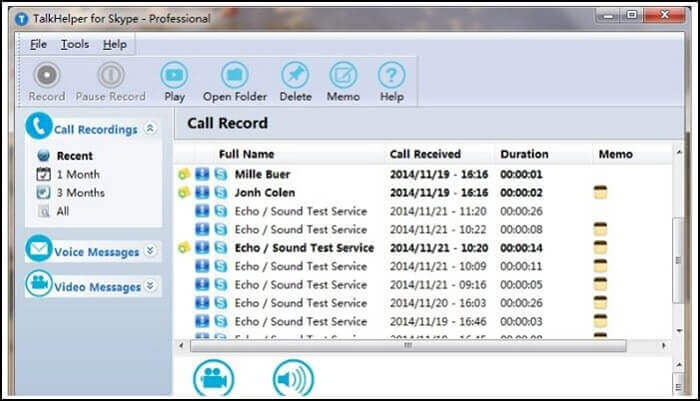Open Folder via toolbar icon

pos(237,75)
